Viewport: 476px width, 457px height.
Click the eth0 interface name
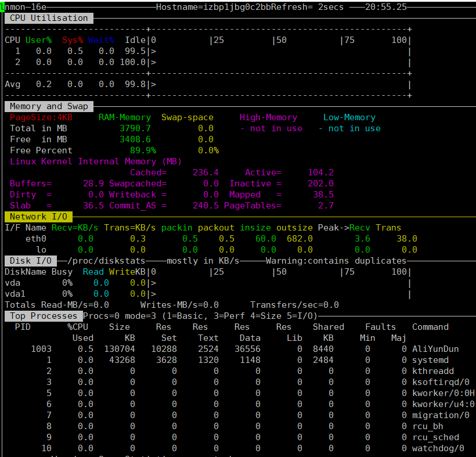pyautogui.click(x=36, y=239)
